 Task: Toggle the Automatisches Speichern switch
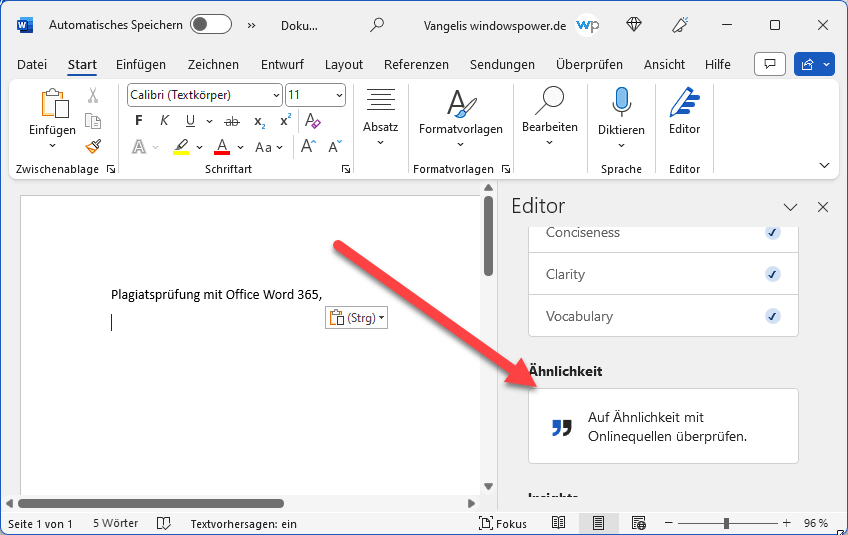click(x=210, y=24)
